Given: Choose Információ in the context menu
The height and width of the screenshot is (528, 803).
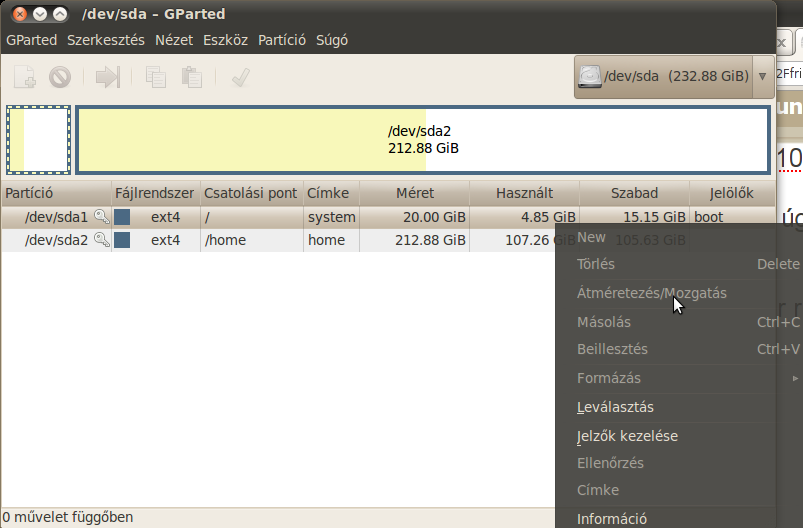Looking at the screenshot, I should (612, 519).
